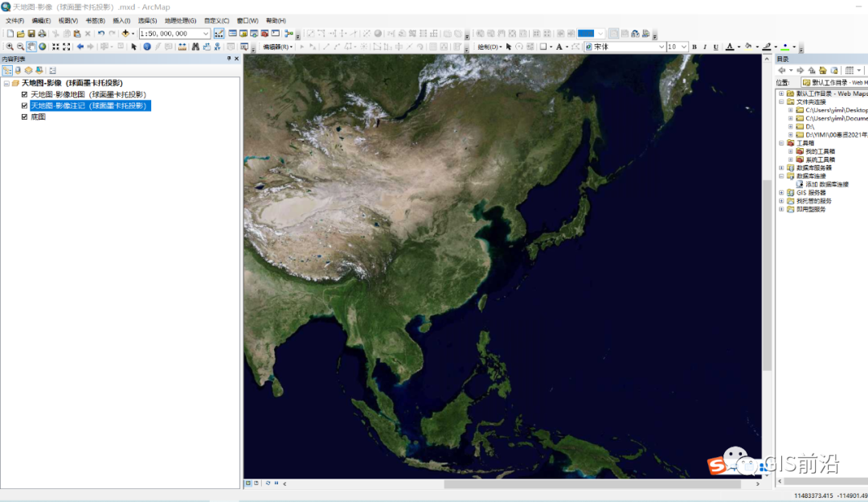Choose the fill color bucket
The height and width of the screenshot is (502, 868).
[748, 47]
